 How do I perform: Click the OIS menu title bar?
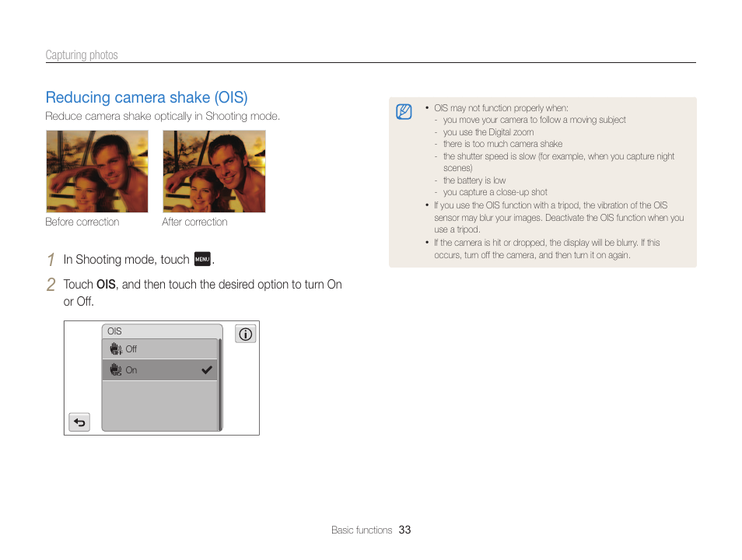[x=162, y=331]
